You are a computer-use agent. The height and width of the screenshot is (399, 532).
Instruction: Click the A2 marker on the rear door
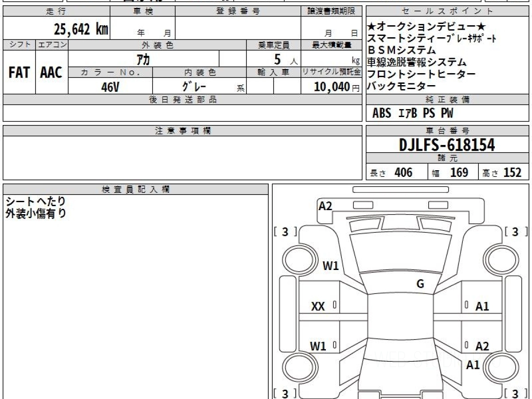tap(482, 346)
